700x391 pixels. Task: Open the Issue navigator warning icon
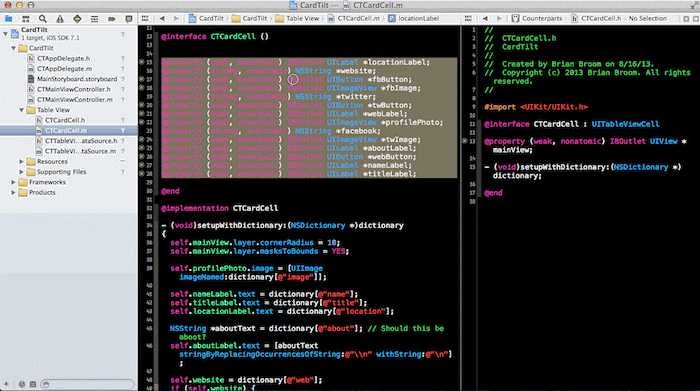tap(60, 19)
